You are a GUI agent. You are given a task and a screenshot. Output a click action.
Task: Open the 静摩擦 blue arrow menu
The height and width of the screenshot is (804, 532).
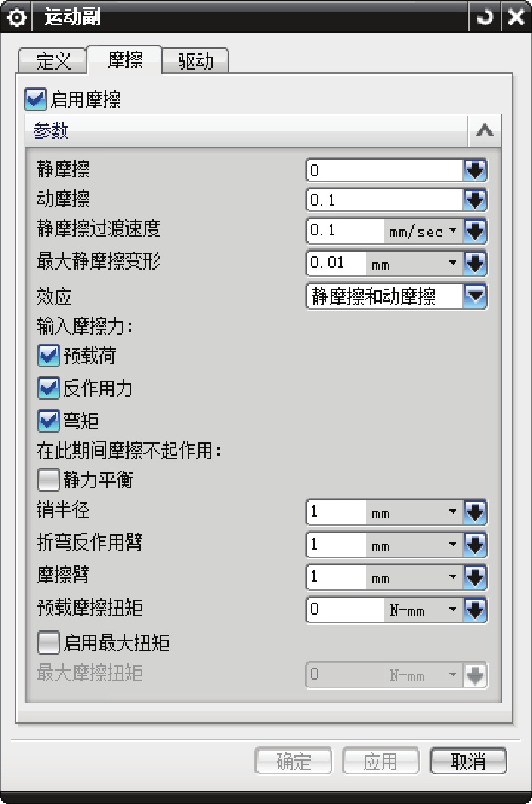click(x=475, y=170)
